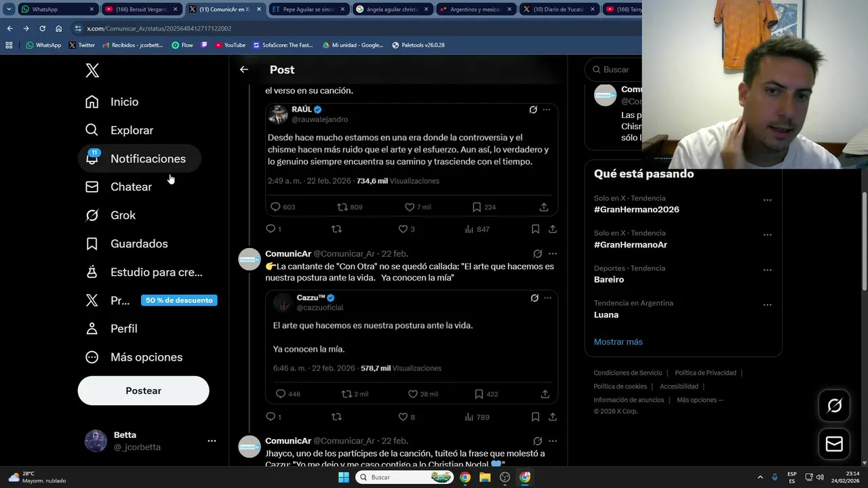Open YouTube bookmark

230,45
